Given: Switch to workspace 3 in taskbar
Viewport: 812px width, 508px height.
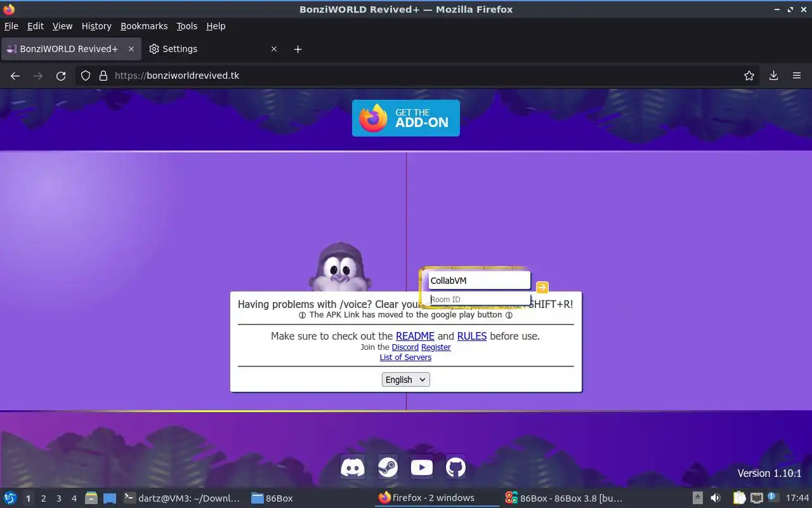Looking at the screenshot, I should [58, 498].
